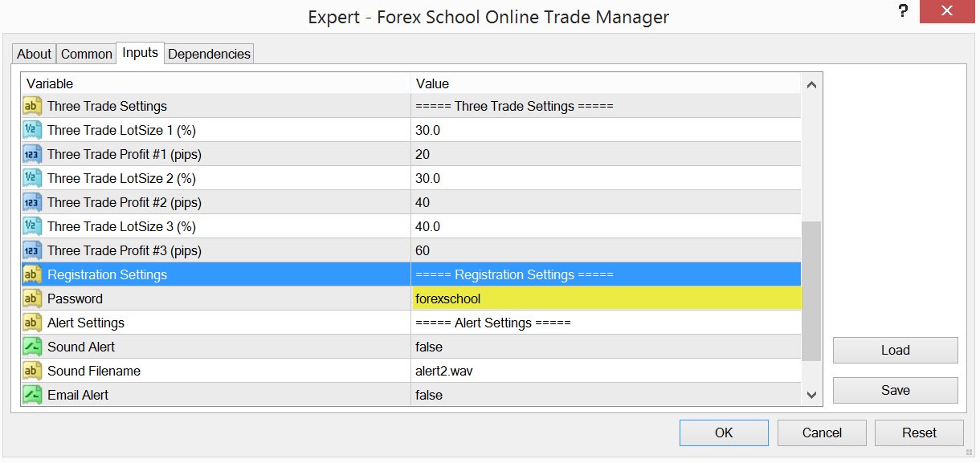Viewport: 980px width, 463px height.
Task: Select the Email Alert variable label
Action: (x=78, y=395)
